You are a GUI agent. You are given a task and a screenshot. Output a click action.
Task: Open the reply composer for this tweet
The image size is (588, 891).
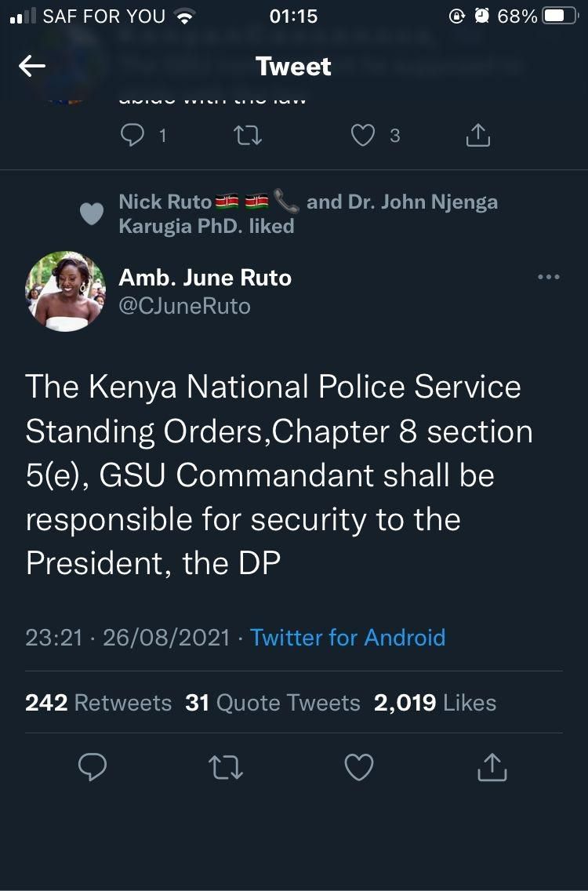coord(93,767)
